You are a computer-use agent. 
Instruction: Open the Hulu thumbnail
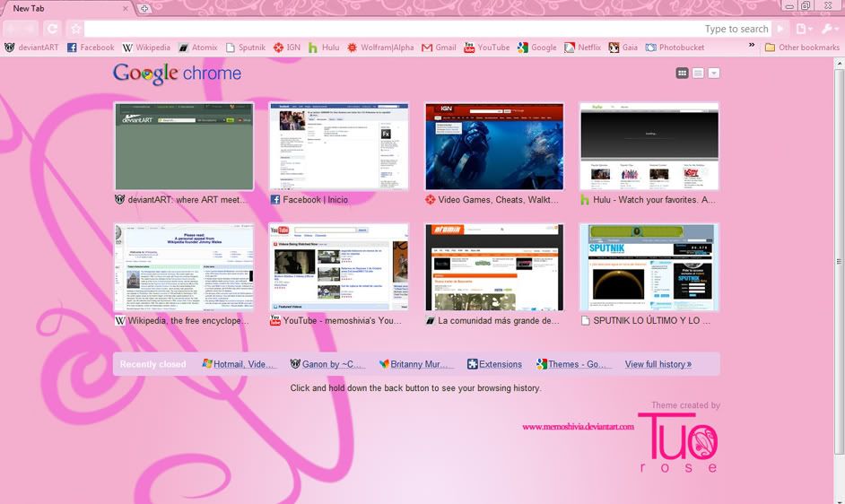(649, 146)
